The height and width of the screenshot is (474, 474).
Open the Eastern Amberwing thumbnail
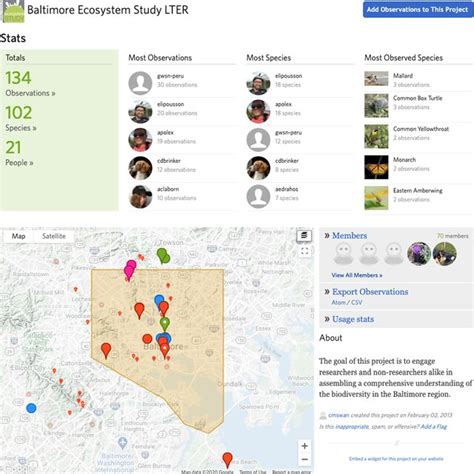tap(376, 198)
